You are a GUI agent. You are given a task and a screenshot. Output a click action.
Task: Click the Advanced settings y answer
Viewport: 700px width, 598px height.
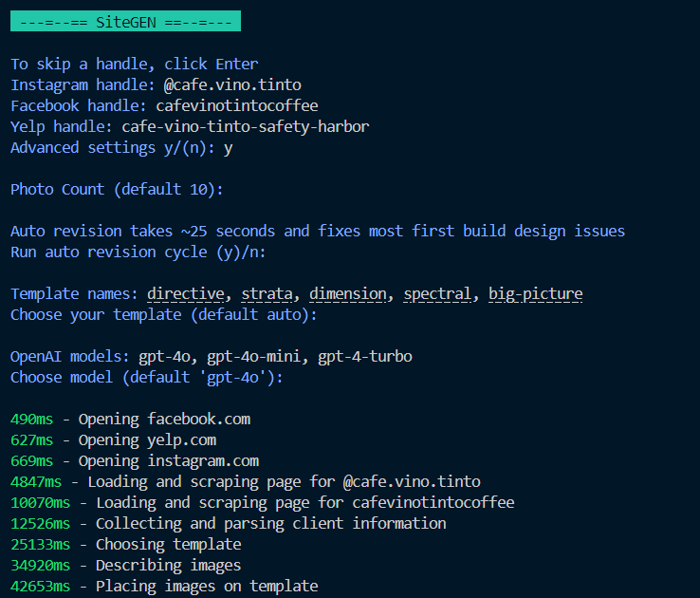point(229,148)
